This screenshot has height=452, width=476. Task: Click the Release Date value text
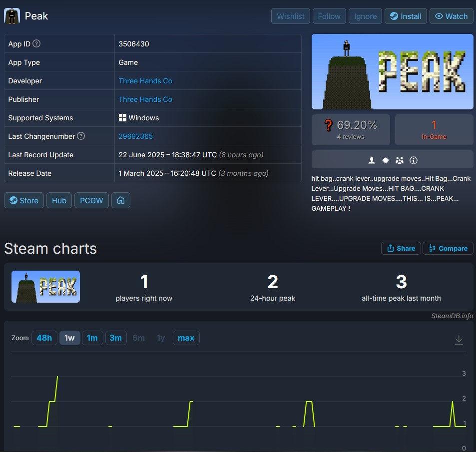pos(193,173)
